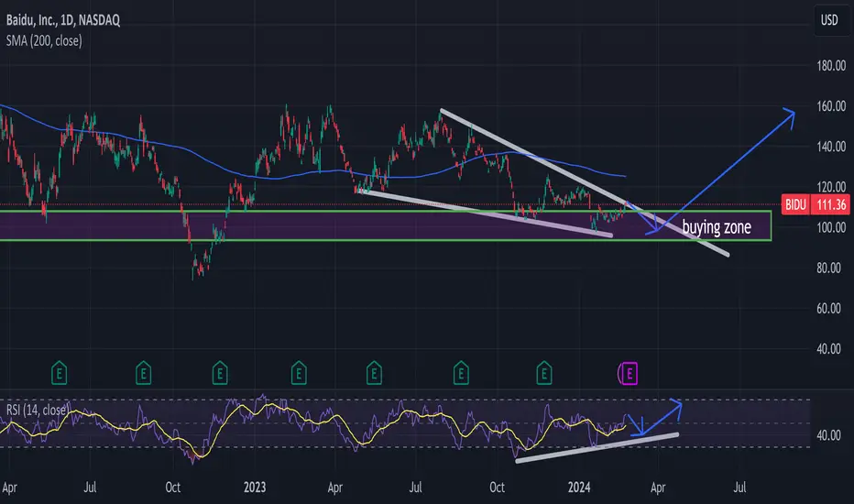Open the August 2022 earnings marker

point(143,373)
